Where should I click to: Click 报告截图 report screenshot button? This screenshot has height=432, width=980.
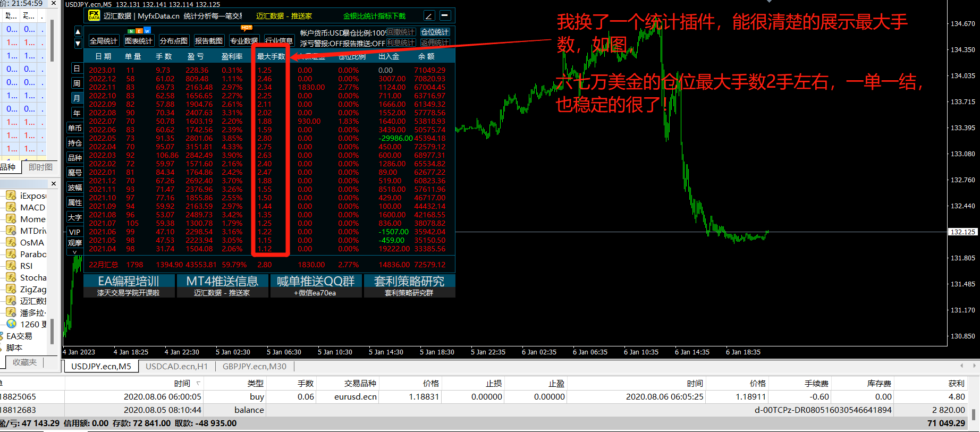pyautogui.click(x=209, y=41)
